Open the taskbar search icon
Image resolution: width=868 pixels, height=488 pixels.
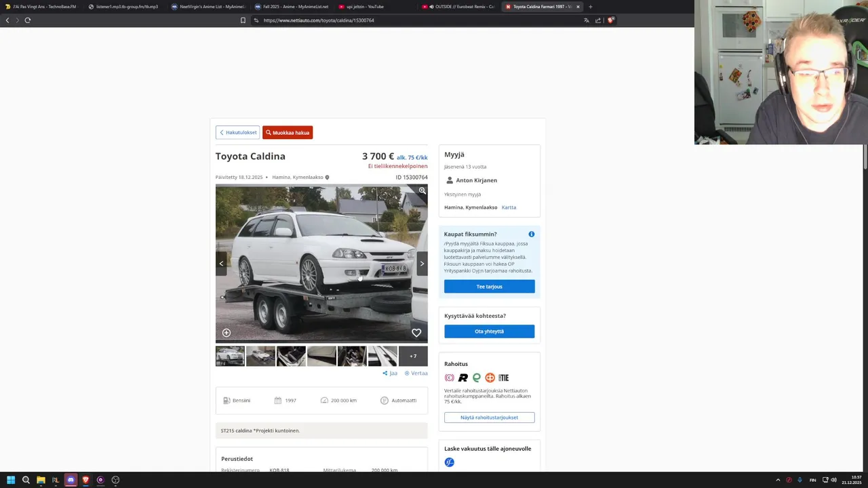click(x=26, y=480)
